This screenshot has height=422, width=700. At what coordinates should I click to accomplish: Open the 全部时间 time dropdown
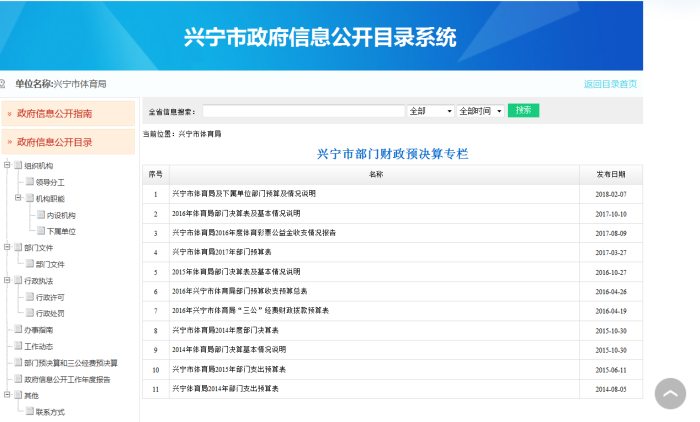pos(480,111)
